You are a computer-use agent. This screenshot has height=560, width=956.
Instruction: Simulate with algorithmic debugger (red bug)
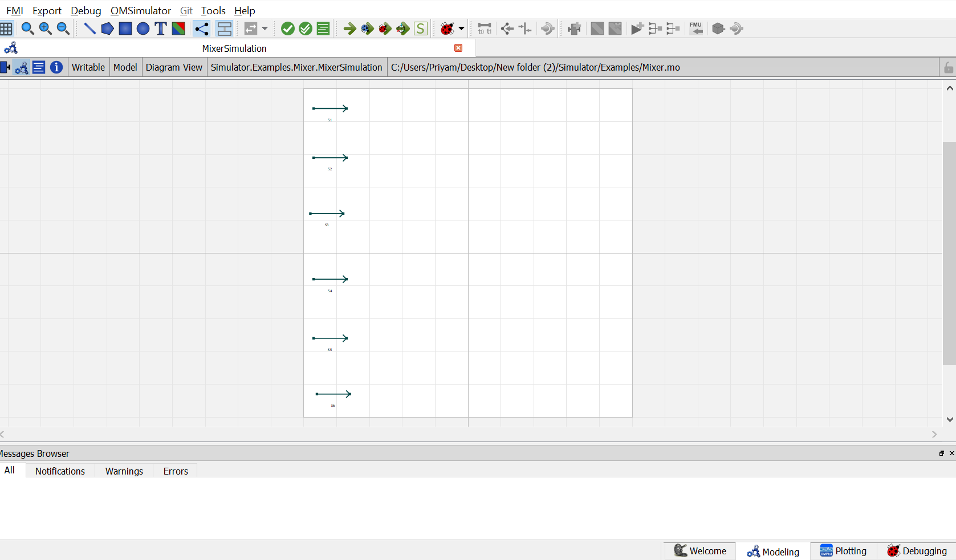tap(385, 28)
